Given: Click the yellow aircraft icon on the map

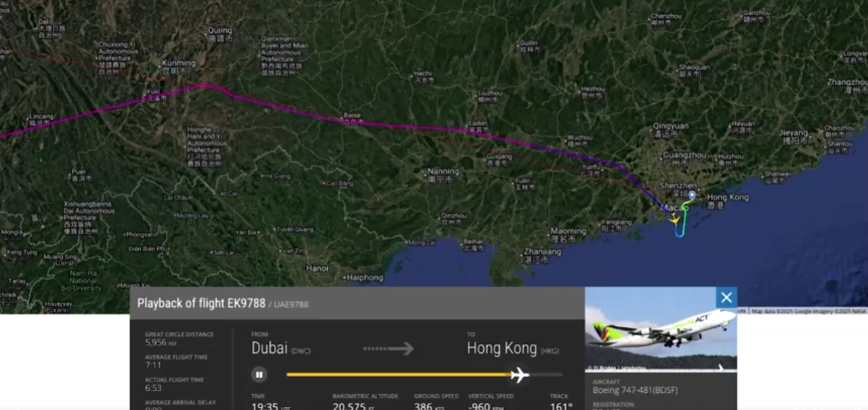Looking at the screenshot, I should tap(674, 219).
